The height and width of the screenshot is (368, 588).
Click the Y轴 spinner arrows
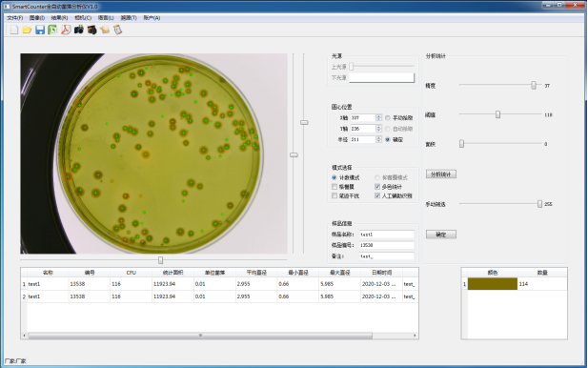(x=378, y=129)
